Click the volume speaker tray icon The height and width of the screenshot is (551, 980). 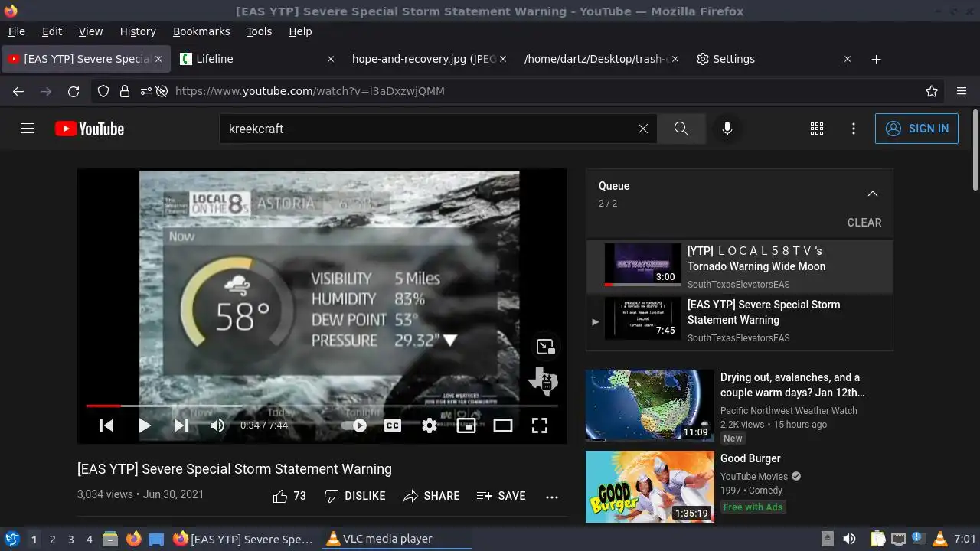pyautogui.click(x=849, y=539)
